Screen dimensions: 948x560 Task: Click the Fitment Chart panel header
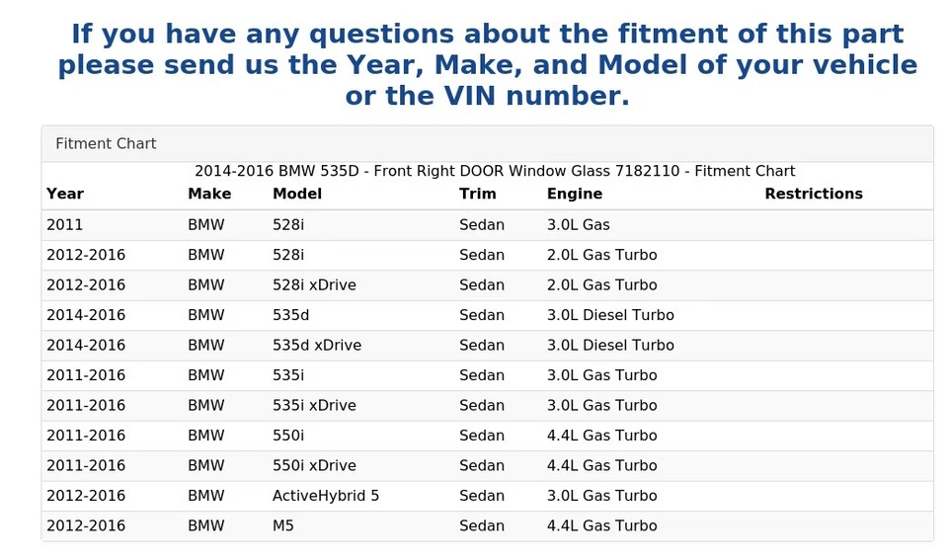click(106, 143)
